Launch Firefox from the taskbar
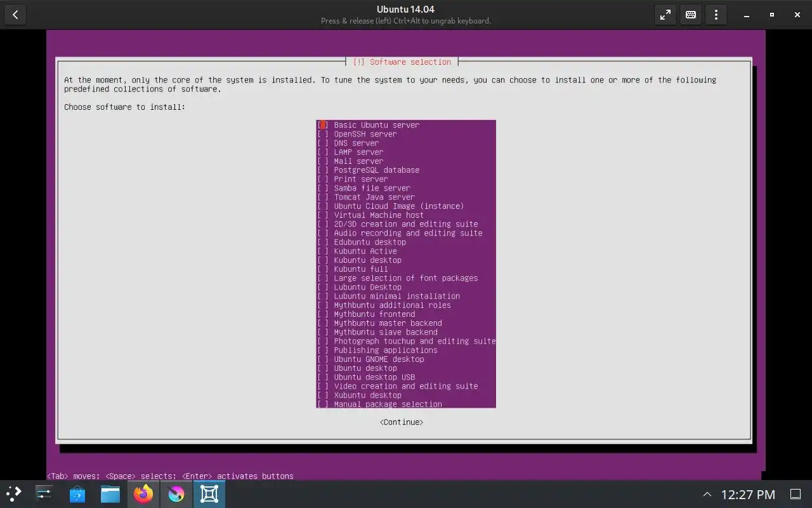The width and height of the screenshot is (812, 508). click(x=143, y=493)
